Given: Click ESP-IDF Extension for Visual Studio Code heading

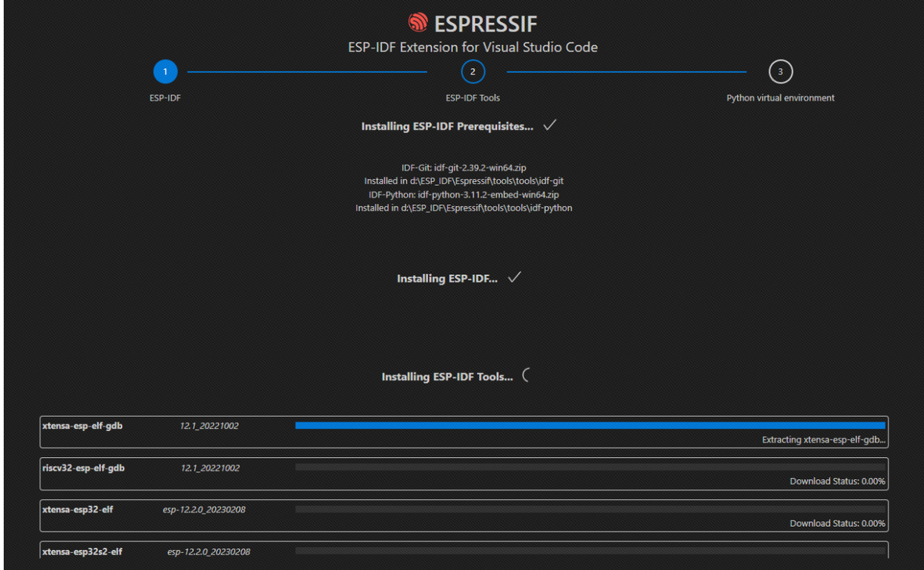Looking at the screenshot, I should pos(473,47).
